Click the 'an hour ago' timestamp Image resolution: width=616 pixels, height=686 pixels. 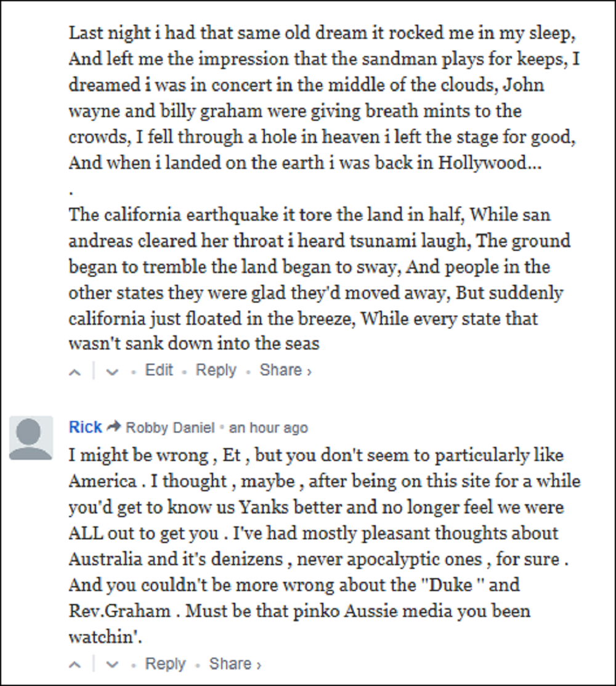tap(268, 428)
